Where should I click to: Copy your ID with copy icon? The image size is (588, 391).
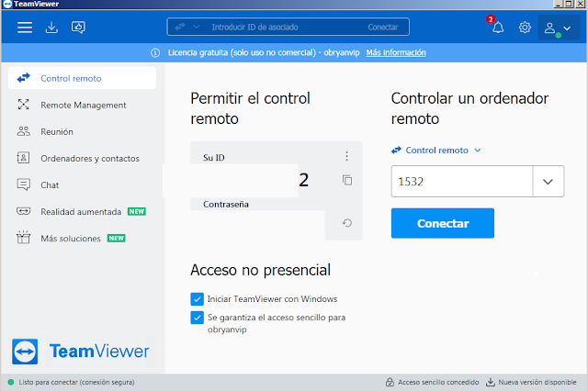(x=347, y=180)
